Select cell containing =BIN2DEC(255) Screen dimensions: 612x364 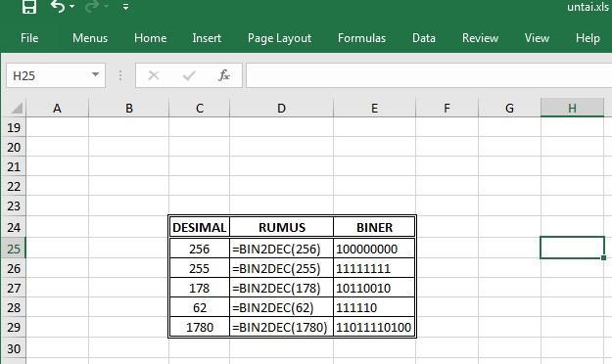(x=281, y=268)
